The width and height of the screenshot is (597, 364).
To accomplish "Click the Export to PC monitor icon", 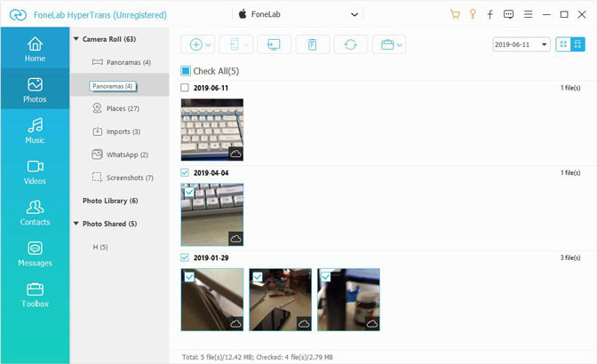I will (274, 44).
